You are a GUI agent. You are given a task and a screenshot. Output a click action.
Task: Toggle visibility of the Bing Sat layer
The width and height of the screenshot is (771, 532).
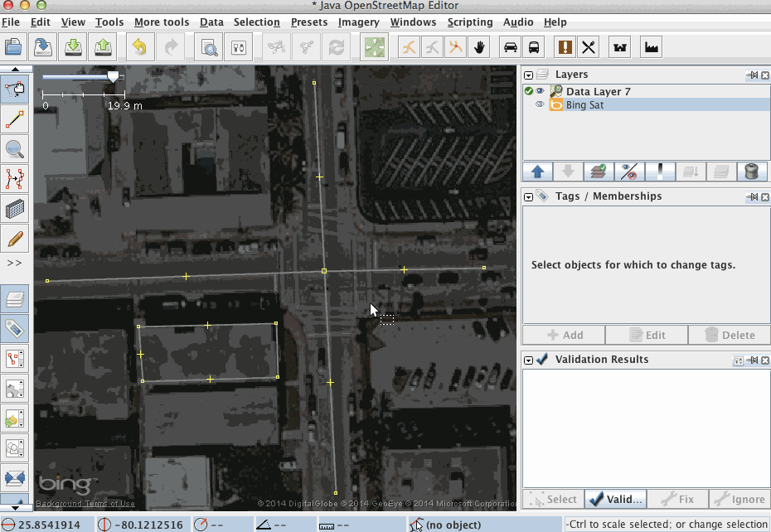[x=540, y=104]
